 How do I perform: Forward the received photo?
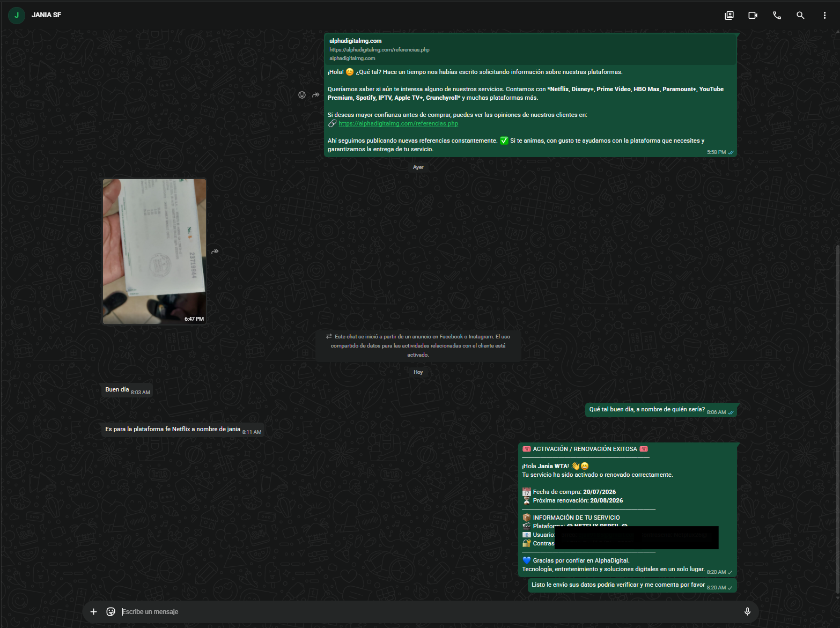tap(215, 252)
